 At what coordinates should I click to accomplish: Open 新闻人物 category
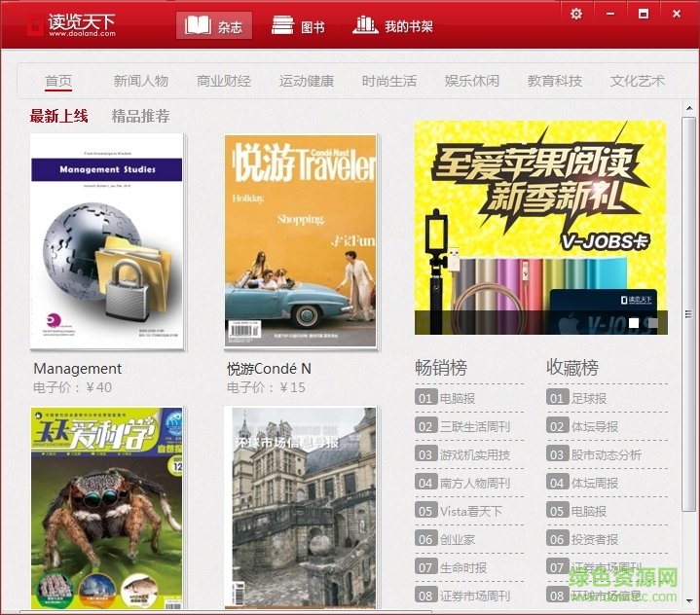coord(140,81)
